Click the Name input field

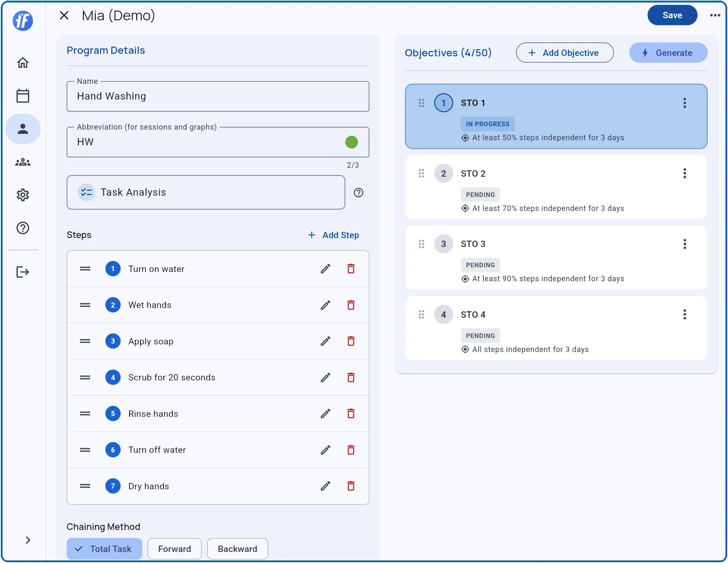[218, 97]
